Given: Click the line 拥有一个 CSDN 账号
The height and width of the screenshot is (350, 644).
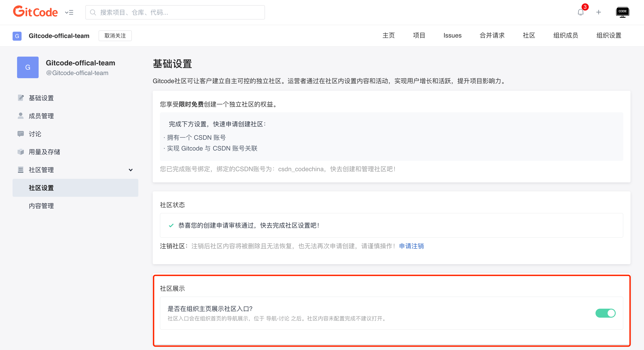Looking at the screenshot, I should [x=196, y=138].
